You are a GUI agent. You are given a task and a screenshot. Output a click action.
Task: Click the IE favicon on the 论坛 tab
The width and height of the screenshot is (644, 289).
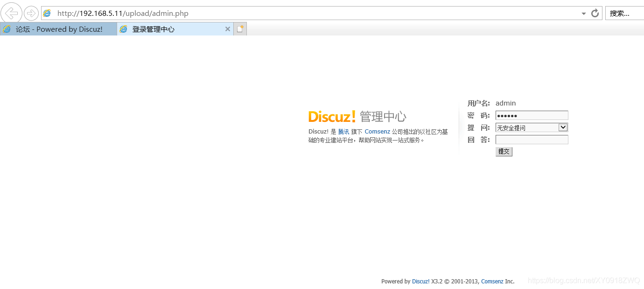[7, 29]
